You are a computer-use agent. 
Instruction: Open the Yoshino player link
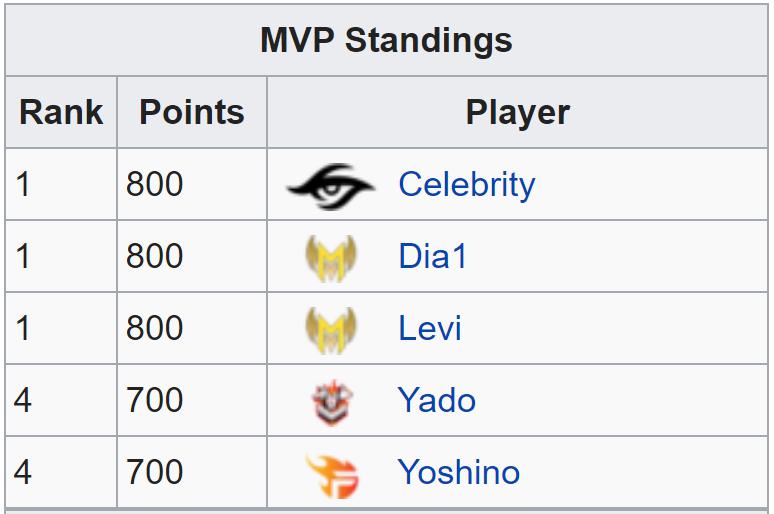[x=459, y=472]
